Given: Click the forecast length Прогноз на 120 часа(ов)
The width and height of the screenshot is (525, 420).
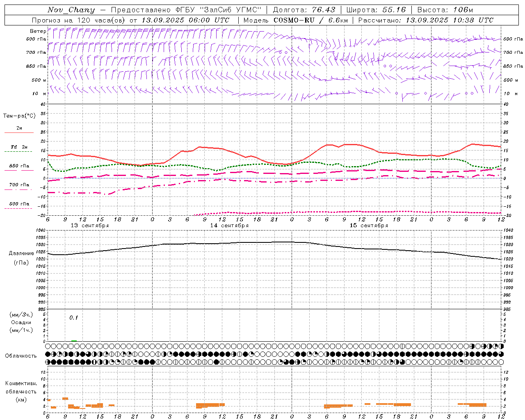Looking at the screenshot, I should (x=78, y=20).
